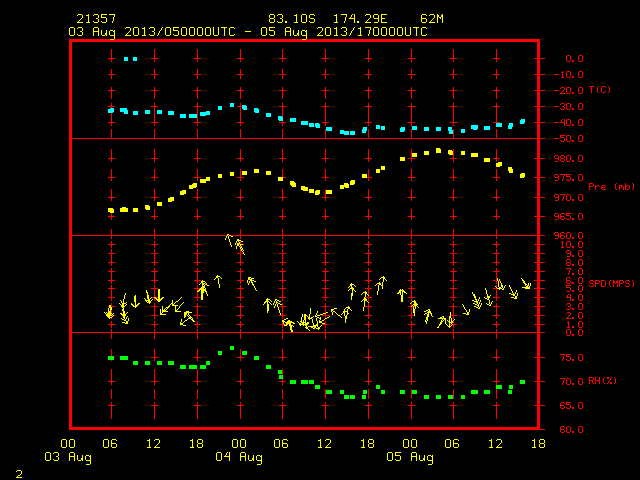Click the SPD(MPS) wind speed axis label
Viewport: 640px width, 480px height.
click(x=611, y=283)
